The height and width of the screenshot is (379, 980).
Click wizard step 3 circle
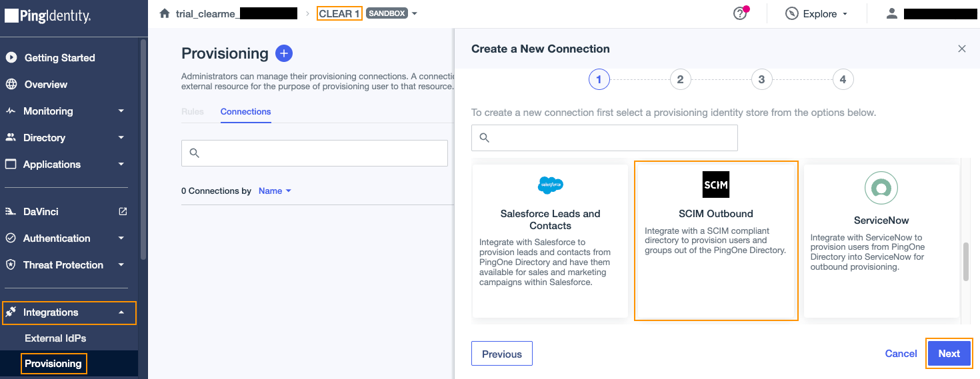tap(761, 80)
